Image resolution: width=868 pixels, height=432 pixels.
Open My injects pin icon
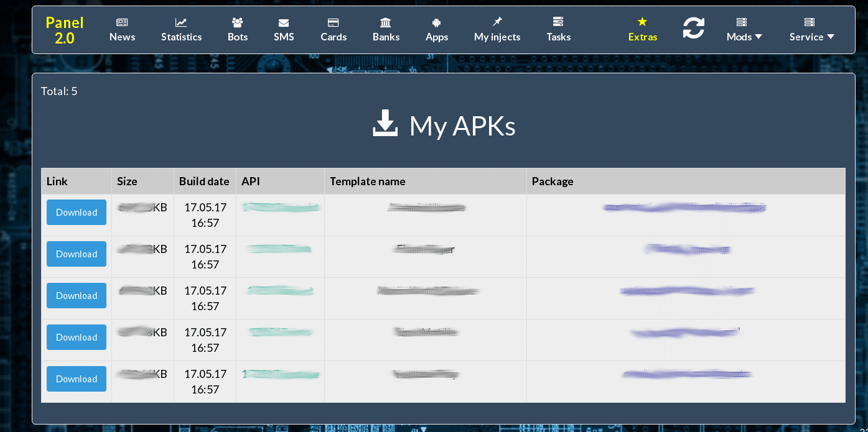[x=497, y=22]
